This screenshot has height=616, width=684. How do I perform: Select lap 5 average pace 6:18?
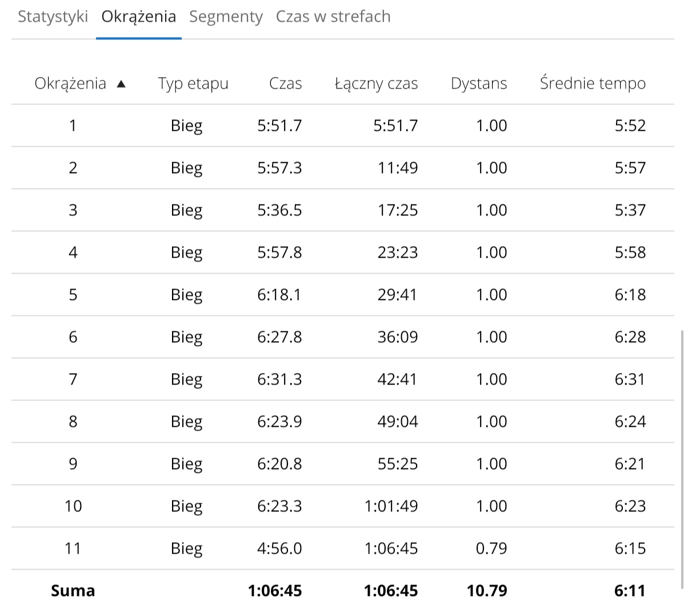[630, 295]
